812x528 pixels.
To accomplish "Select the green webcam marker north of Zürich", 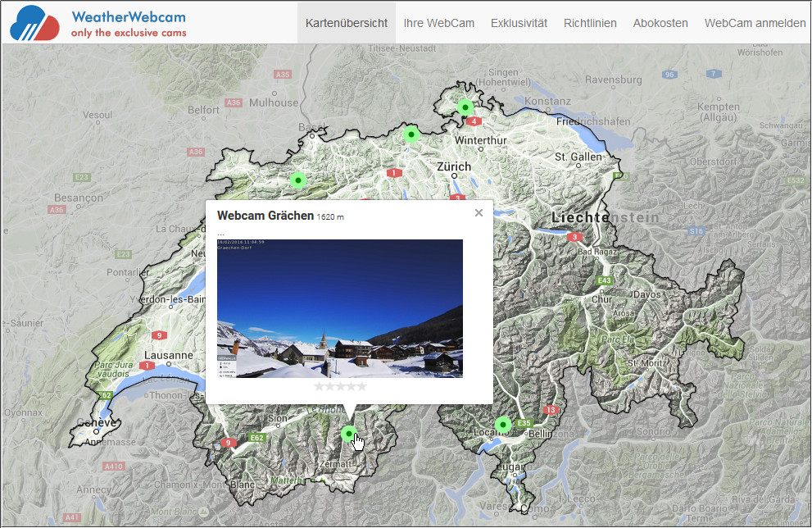I will pyautogui.click(x=411, y=134).
